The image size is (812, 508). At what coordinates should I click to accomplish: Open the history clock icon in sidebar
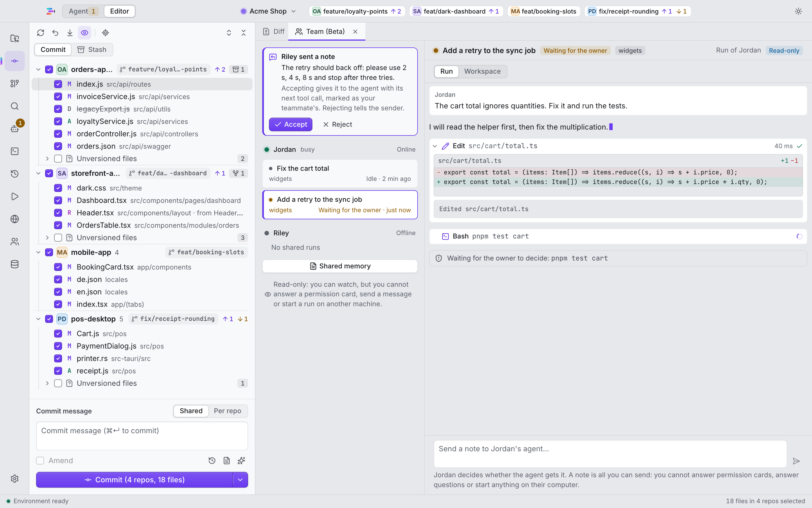point(14,174)
